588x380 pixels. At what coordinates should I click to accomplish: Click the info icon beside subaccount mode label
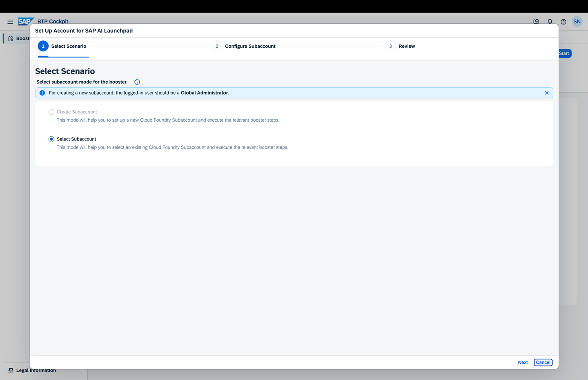[x=137, y=82]
